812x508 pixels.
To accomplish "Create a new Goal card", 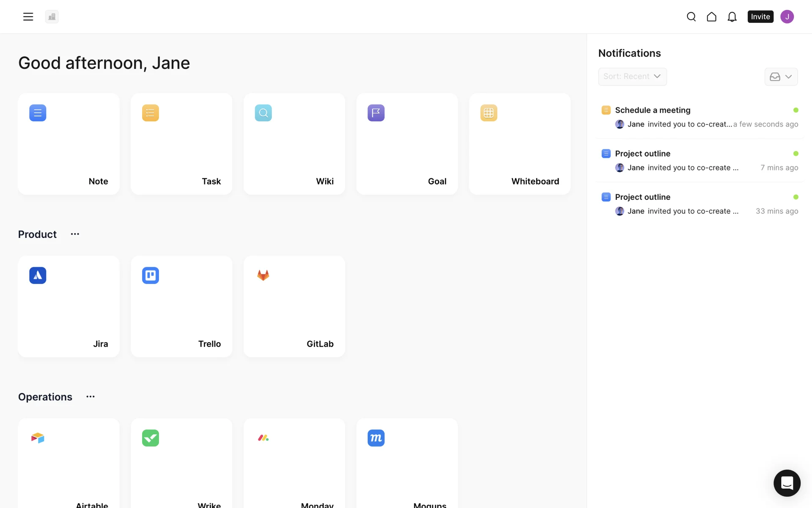I will 407,144.
